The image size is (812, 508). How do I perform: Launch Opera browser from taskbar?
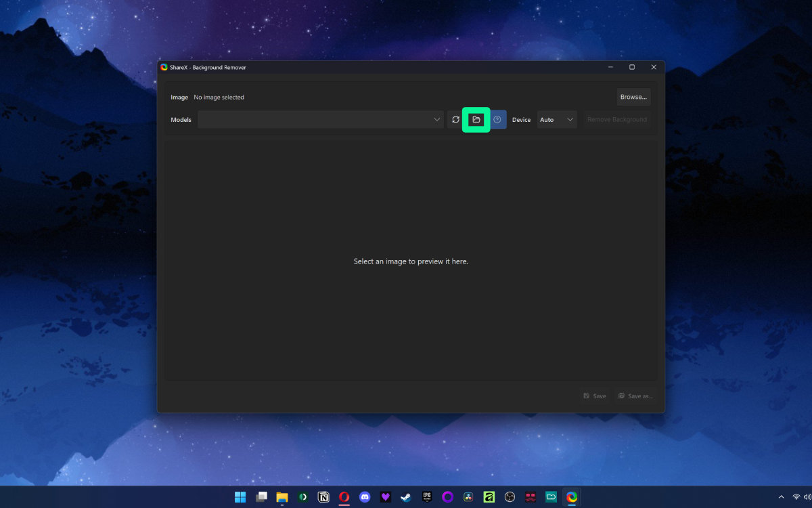click(344, 497)
